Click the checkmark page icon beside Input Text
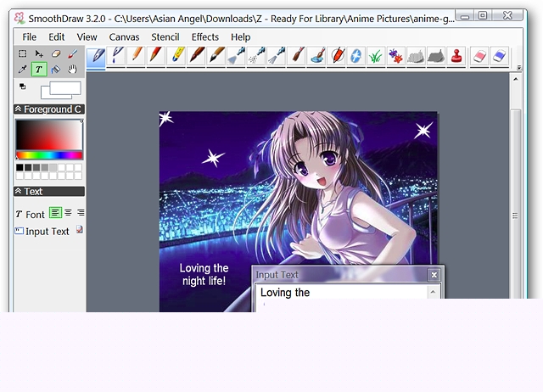 click(80, 230)
